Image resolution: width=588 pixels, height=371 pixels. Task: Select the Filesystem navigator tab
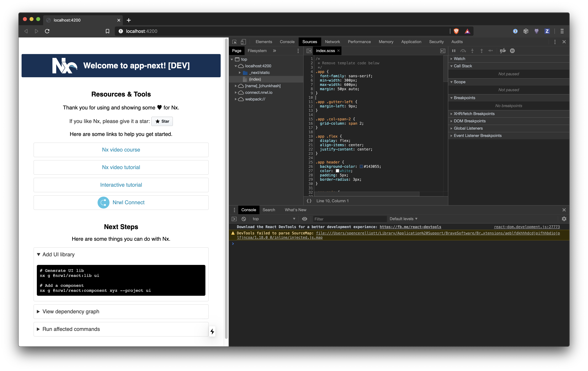coord(257,51)
